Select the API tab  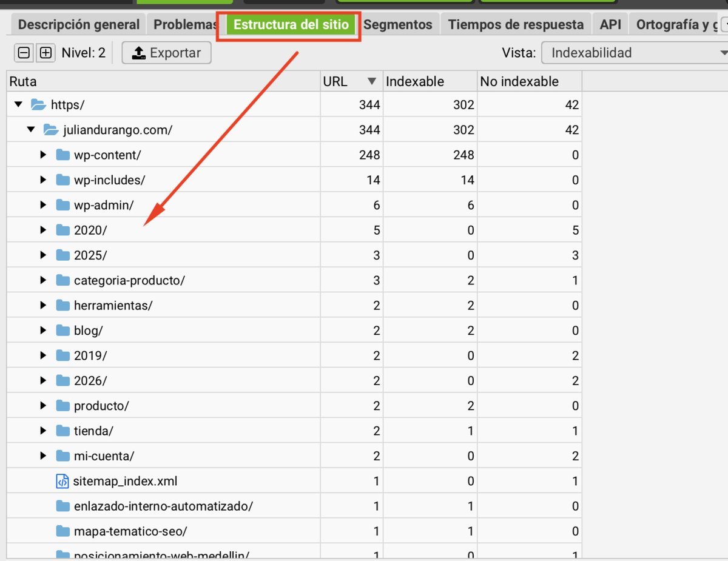point(610,24)
